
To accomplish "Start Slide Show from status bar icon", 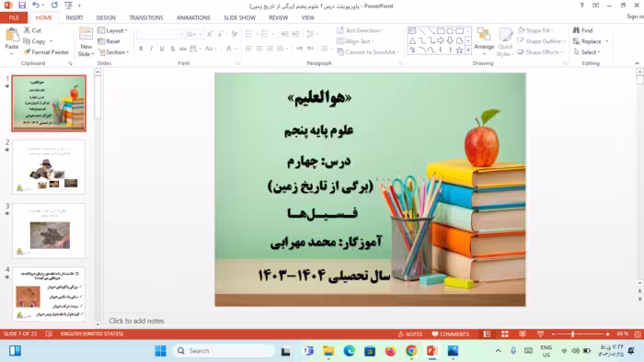I will point(540,334).
